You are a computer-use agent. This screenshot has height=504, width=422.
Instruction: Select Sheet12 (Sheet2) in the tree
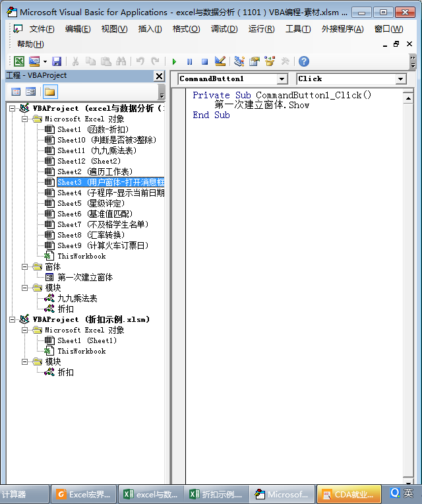click(89, 162)
